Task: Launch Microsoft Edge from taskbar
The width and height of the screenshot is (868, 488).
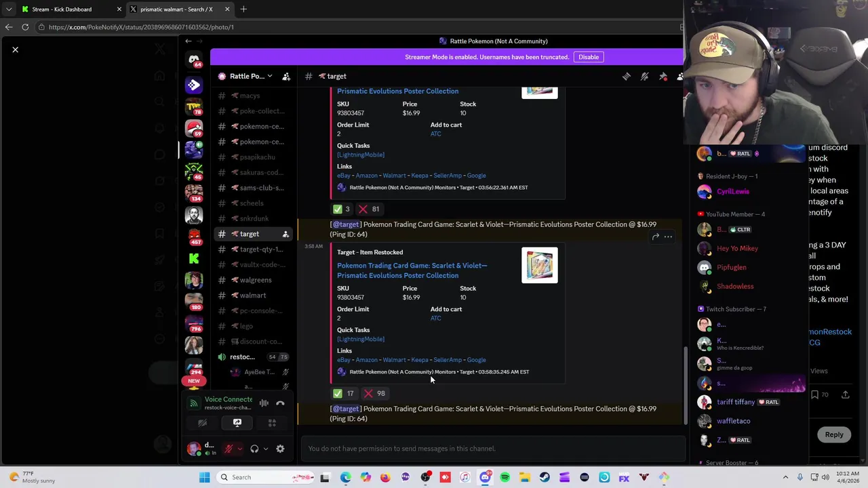Action: coord(346,477)
